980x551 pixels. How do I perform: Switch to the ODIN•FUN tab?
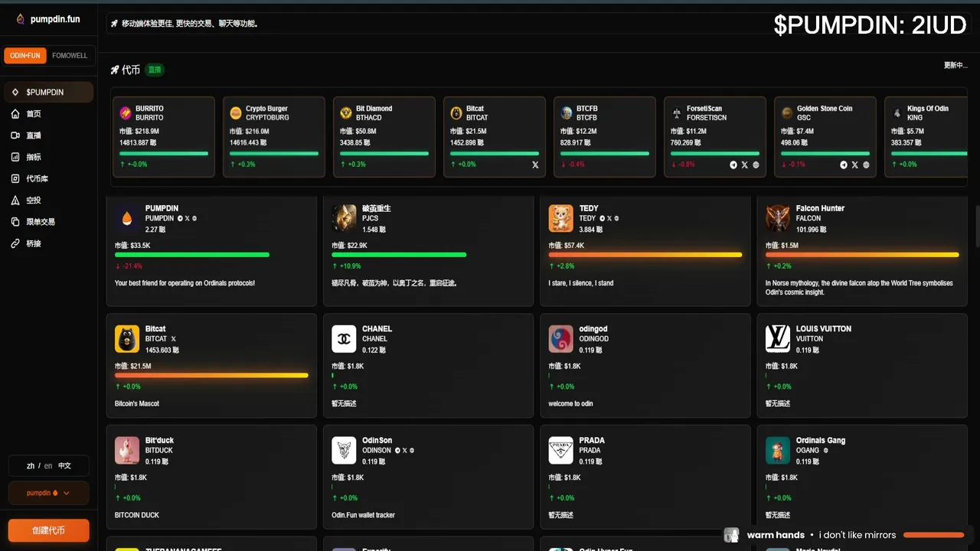click(26, 55)
